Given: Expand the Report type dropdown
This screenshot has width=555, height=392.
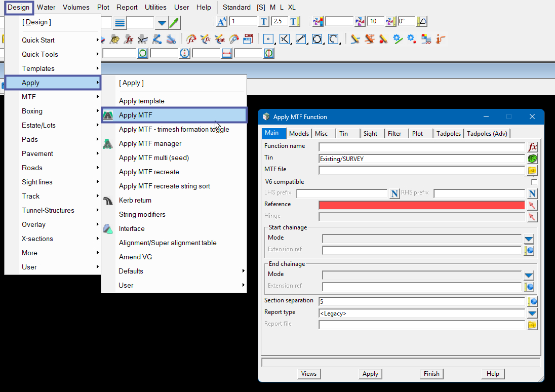Looking at the screenshot, I should click(532, 313).
